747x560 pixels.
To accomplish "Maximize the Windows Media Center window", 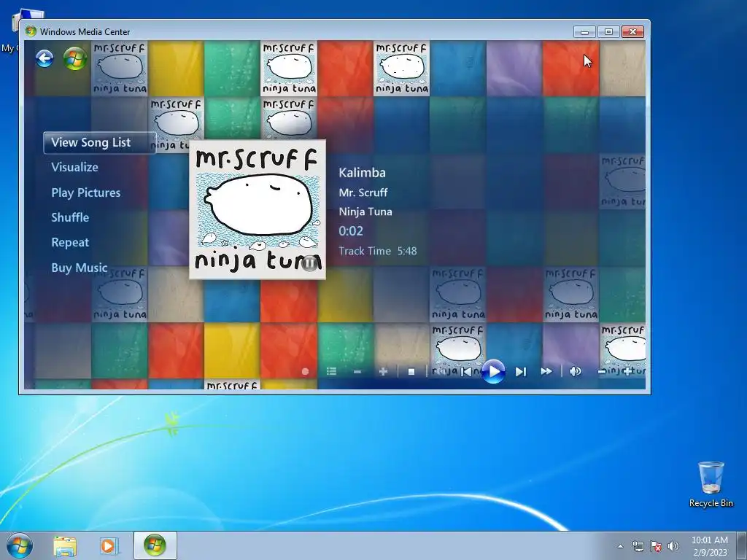I will pos(608,31).
